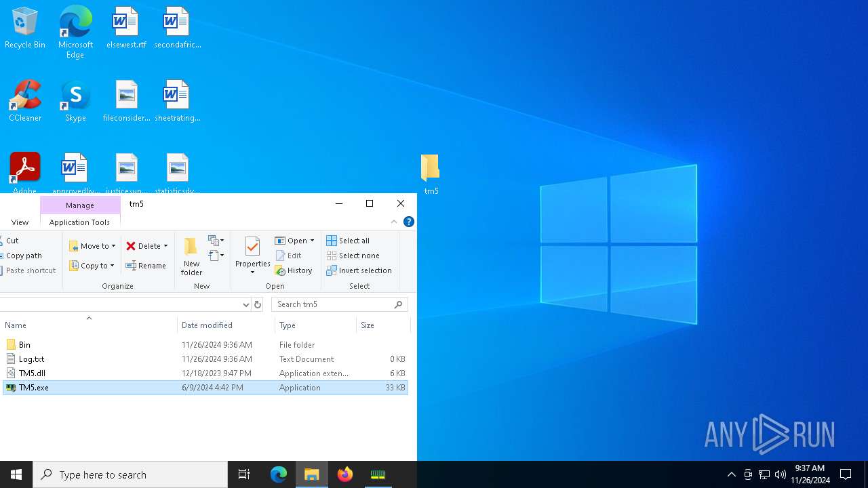Select the TM5.exe application file

(205, 388)
